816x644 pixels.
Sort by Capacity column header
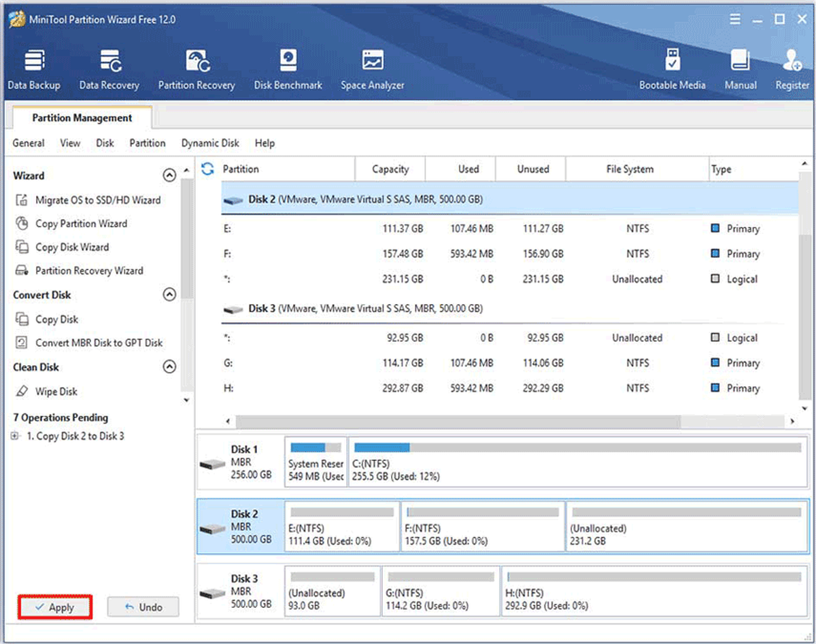[390, 169]
